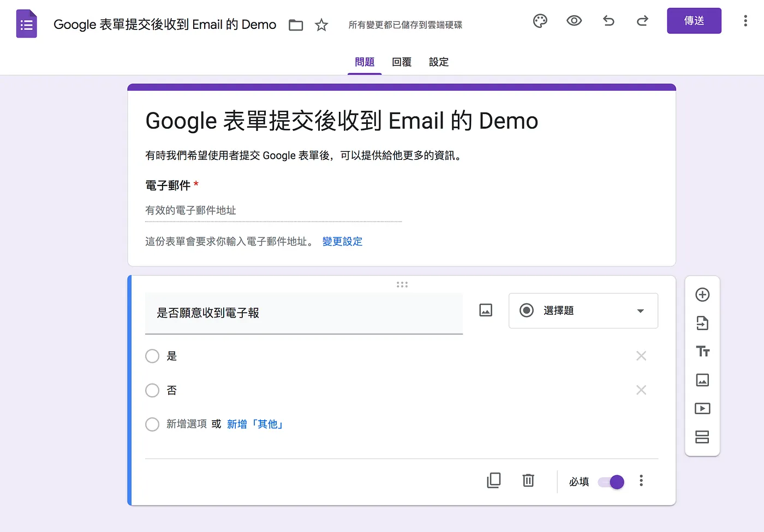Switch to the 問題 tab
This screenshot has height=532, width=764.
click(x=365, y=62)
